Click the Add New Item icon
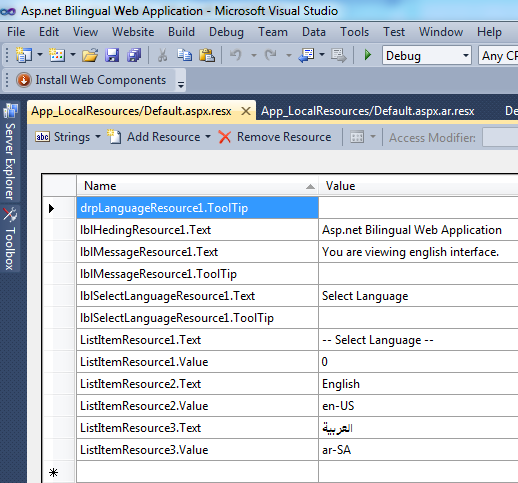This screenshot has height=483, width=518. pyautogui.click(x=57, y=55)
